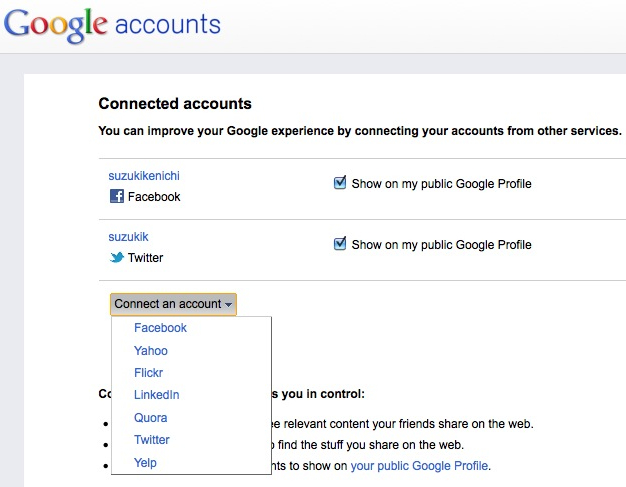Click the Twitter bird icon
Screen dimensions: 626x487
(117, 257)
